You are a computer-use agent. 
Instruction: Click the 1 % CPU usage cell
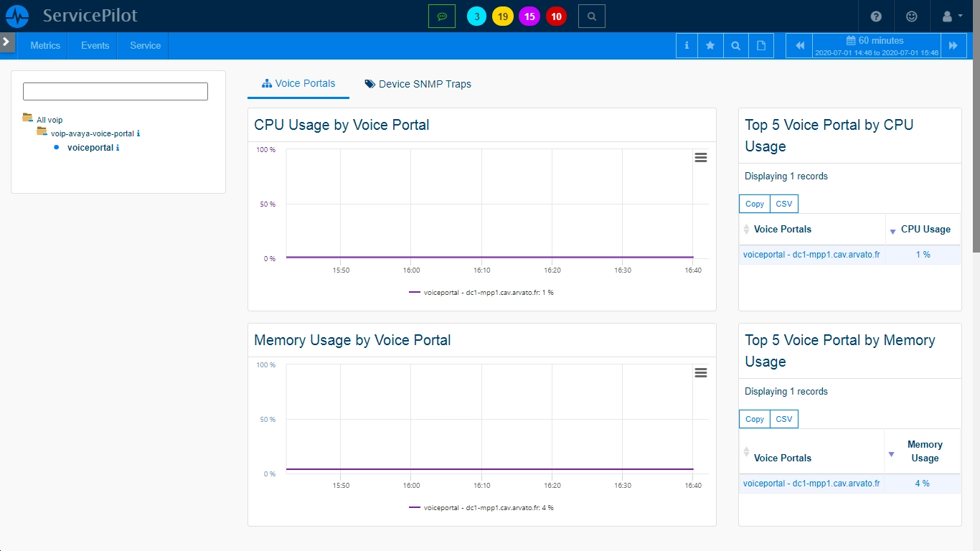pos(923,255)
